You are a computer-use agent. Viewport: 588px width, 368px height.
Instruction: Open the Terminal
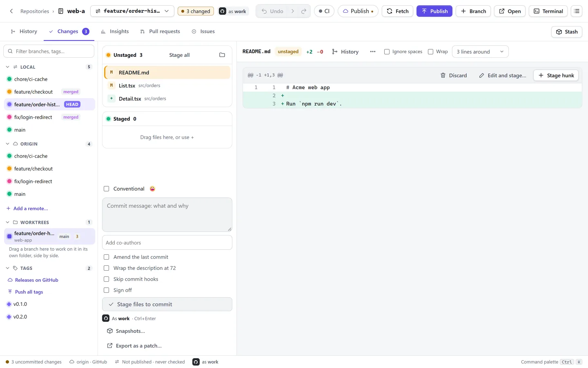[x=548, y=11]
